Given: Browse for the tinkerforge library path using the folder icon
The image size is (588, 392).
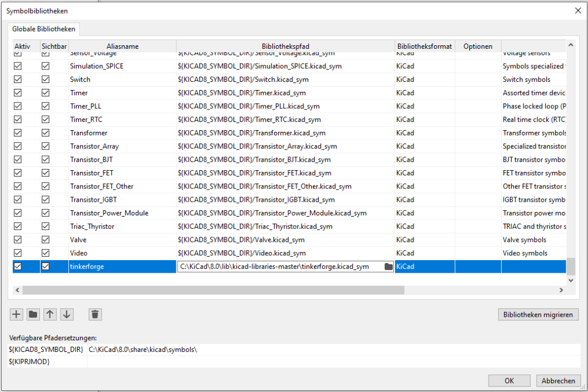Looking at the screenshot, I should (388, 267).
